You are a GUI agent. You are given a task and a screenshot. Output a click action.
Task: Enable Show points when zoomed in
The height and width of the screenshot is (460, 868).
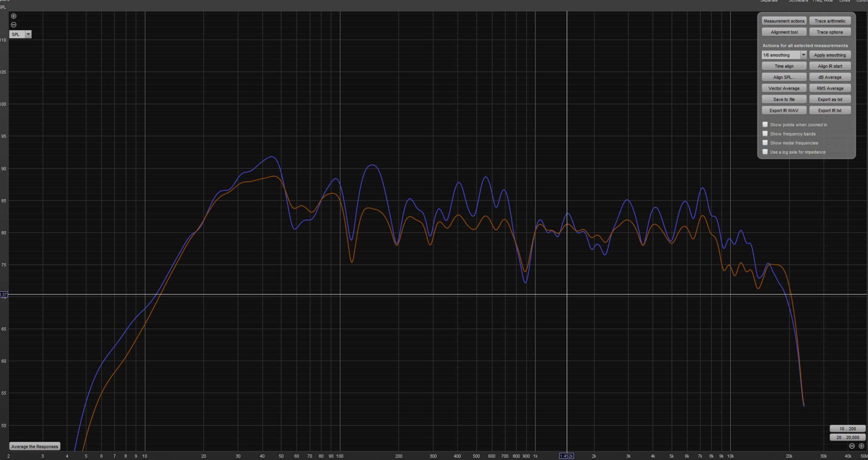point(765,125)
